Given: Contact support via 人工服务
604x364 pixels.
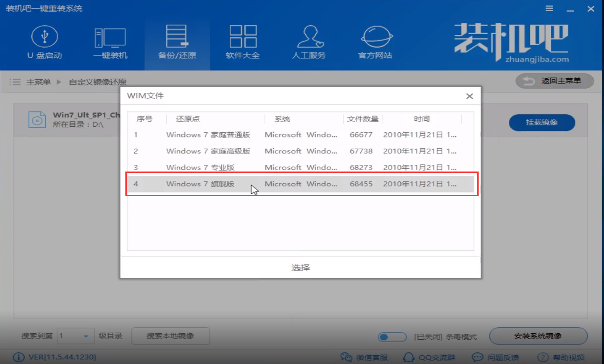Looking at the screenshot, I should [x=309, y=42].
